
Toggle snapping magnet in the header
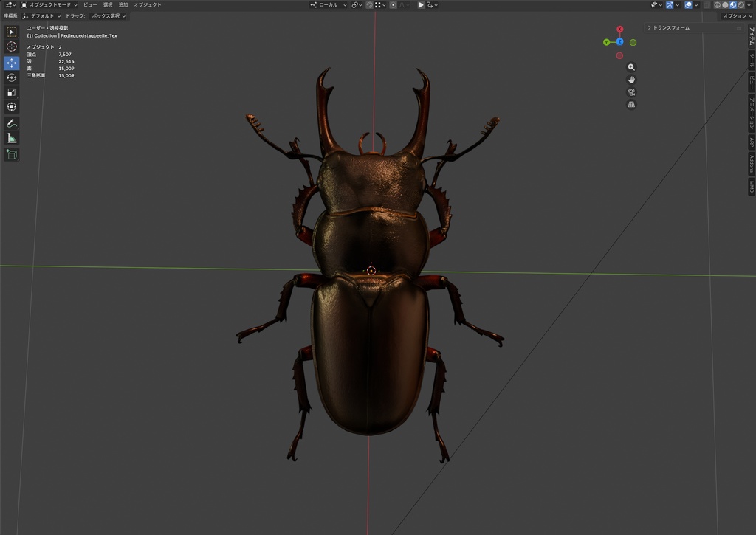tap(369, 5)
